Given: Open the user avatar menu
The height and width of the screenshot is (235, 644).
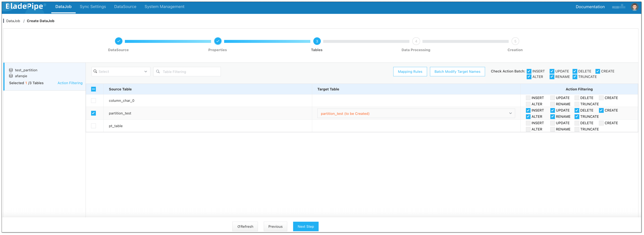Looking at the screenshot, I should point(634,7).
